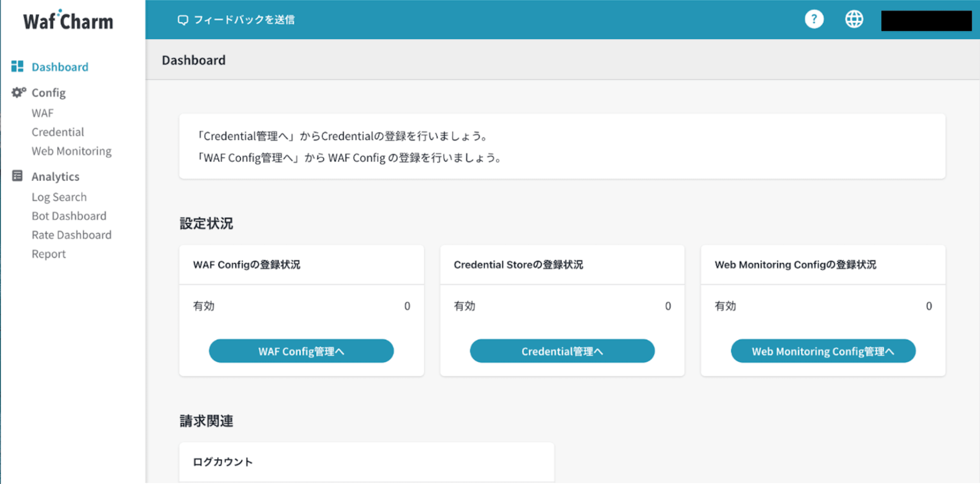The image size is (980, 484).
Task: Click the WafCharm logo
Action: point(68,21)
